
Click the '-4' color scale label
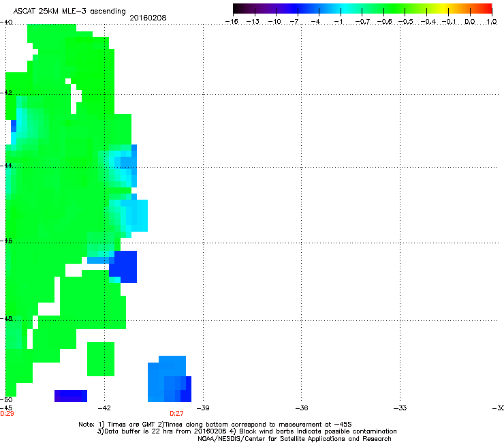point(315,22)
